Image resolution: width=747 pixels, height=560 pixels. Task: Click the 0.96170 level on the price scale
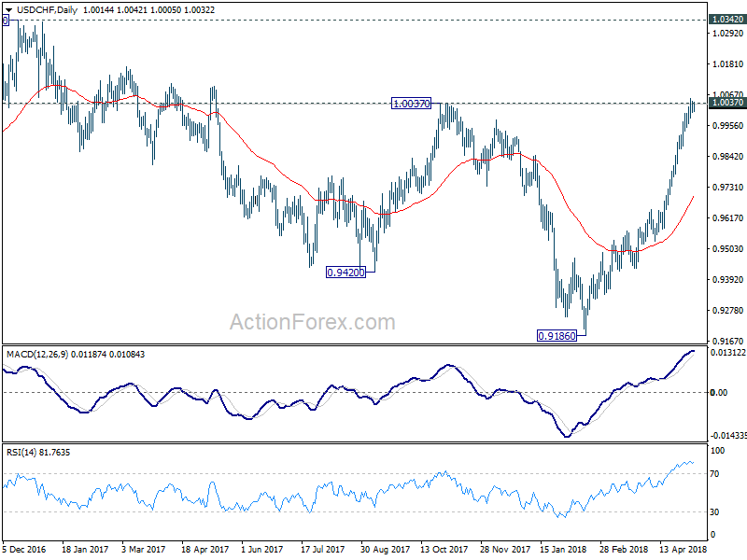(x=727, y=218)
